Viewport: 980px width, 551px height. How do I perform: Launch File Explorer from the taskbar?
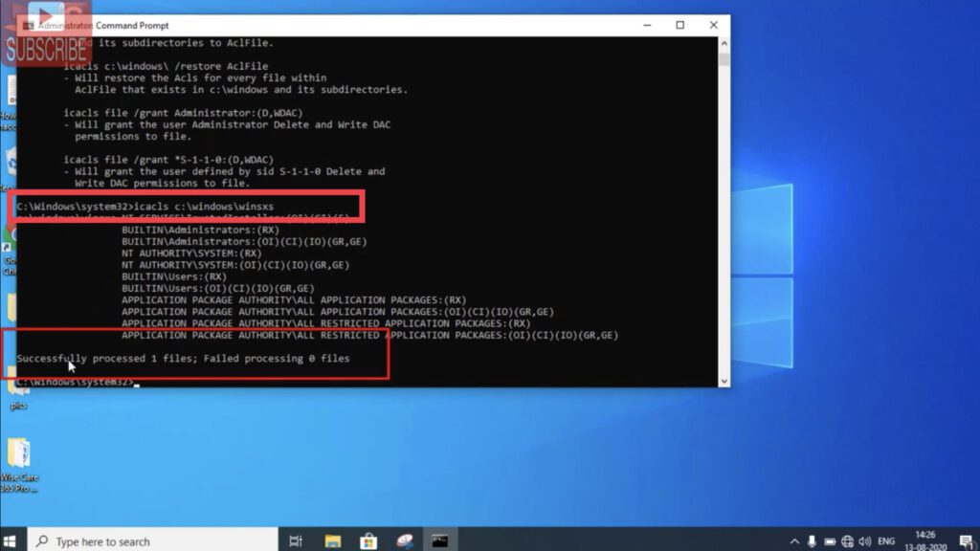332,541
